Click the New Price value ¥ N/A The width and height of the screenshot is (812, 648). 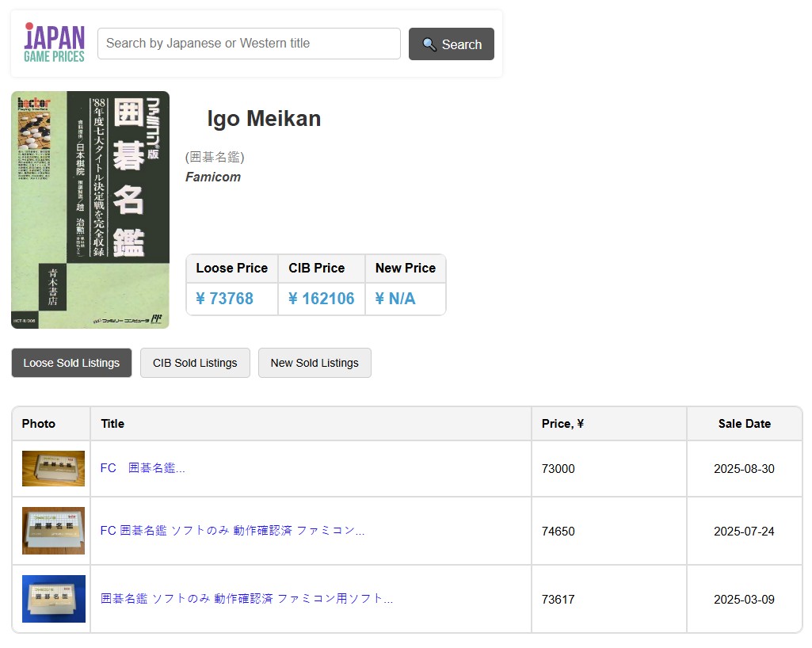point(395,299)
